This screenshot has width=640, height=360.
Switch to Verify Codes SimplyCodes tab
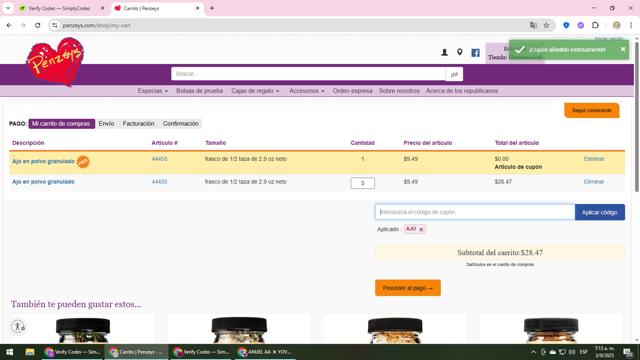point(60,8)
